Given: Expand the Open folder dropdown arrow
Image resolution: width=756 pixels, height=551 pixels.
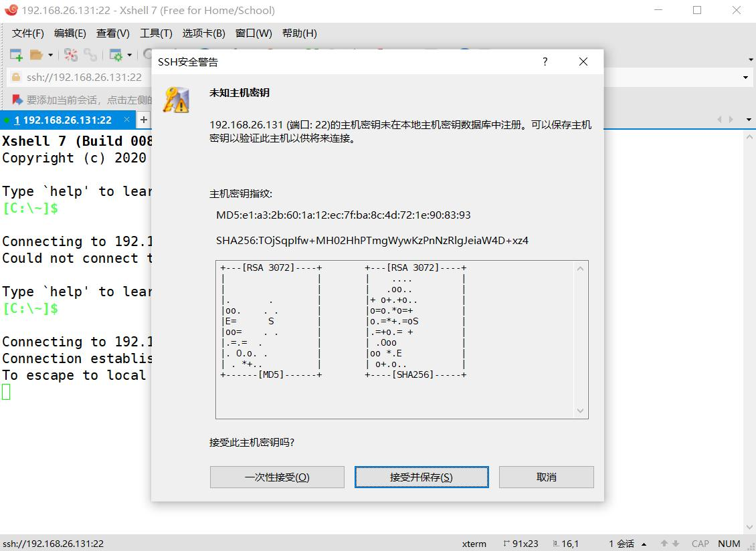Looking at the screenshot, I should click(50, 55).
